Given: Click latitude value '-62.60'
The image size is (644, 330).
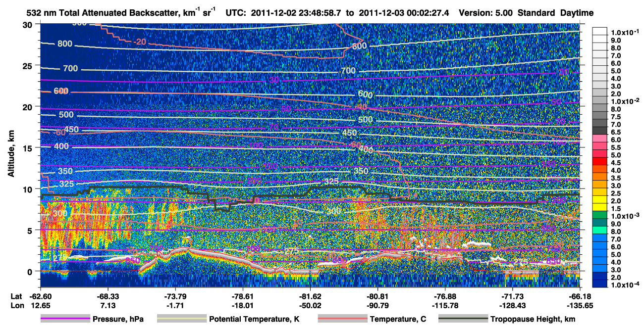Looking at the screenshot, I should pos(40,296).
